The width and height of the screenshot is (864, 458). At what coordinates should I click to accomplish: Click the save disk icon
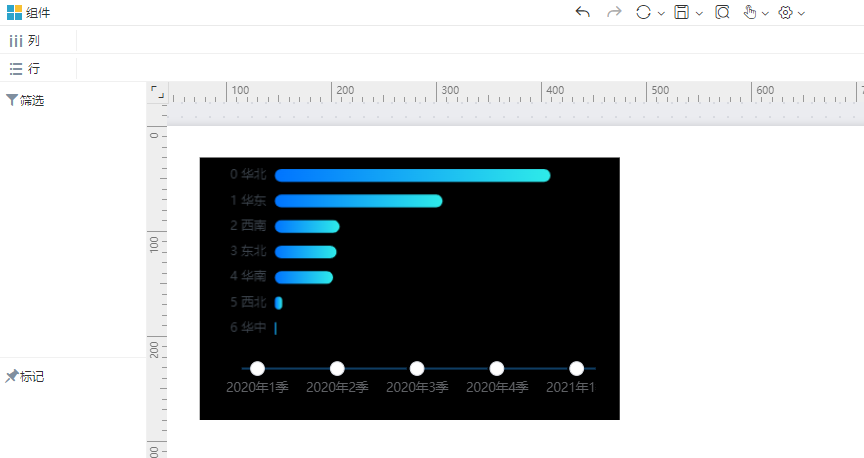pos(682,12)
